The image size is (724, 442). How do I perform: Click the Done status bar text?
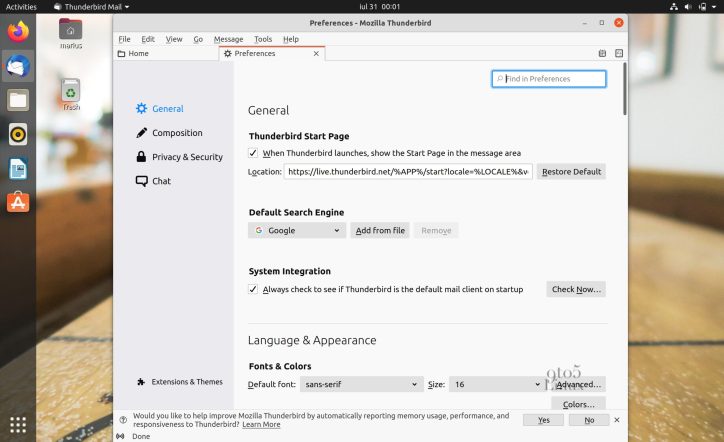click(x=141, y=436)
